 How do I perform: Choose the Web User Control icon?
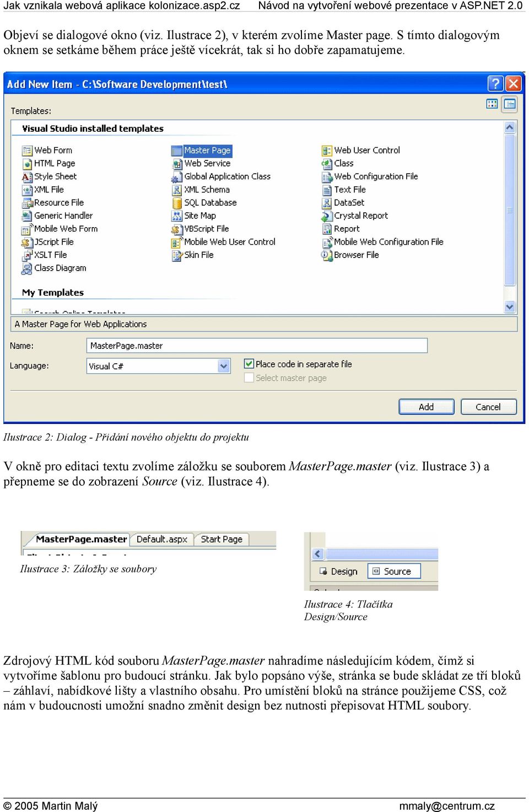pos(327,150)
